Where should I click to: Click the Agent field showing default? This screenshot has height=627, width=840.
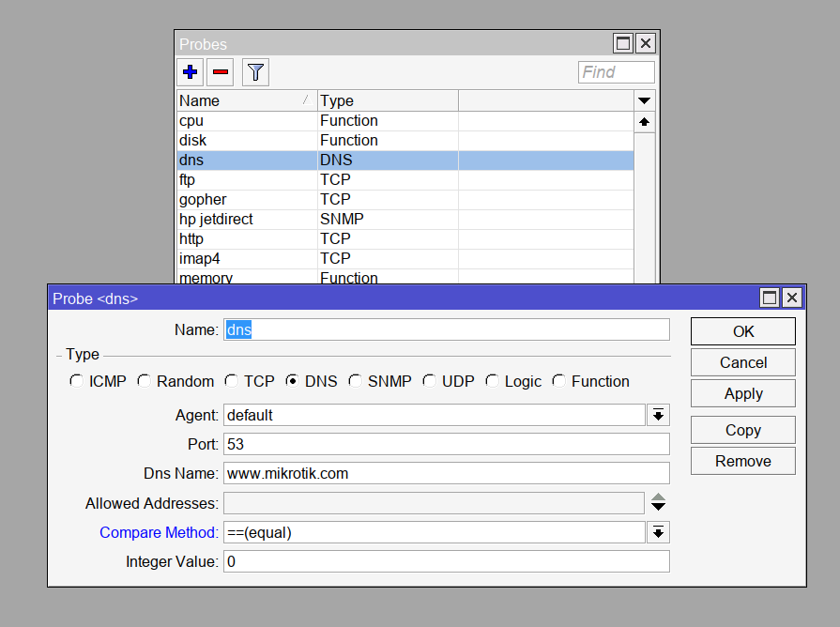point(435,415)
